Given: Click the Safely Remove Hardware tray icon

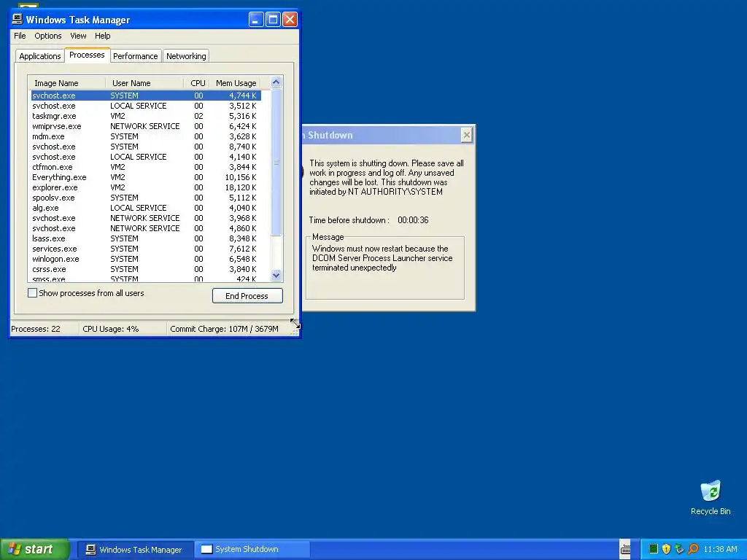Looking at the screenshot, I should (679, 549).
